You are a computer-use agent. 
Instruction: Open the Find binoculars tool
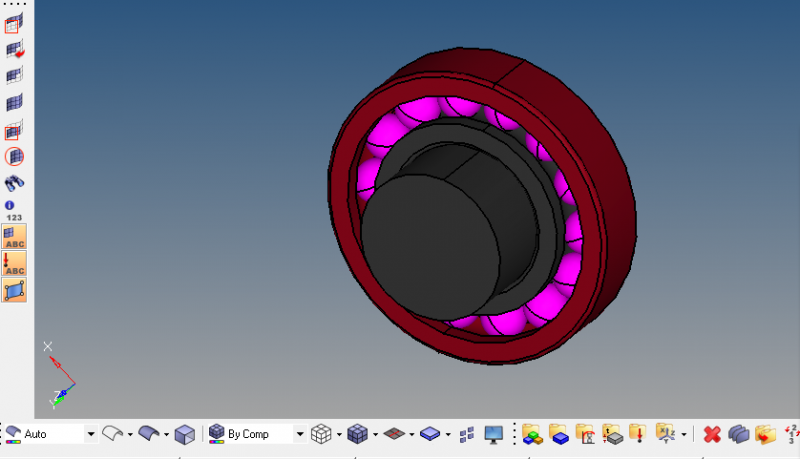[14, 183]
